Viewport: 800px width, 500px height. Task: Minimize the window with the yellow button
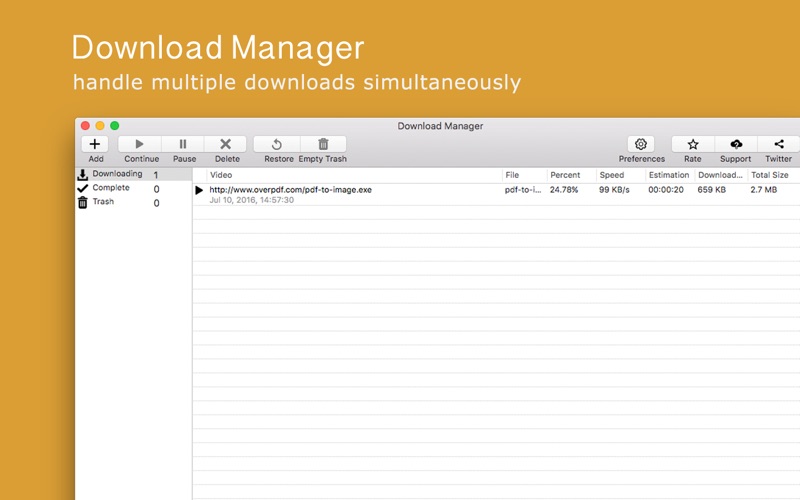coord(100,126)
